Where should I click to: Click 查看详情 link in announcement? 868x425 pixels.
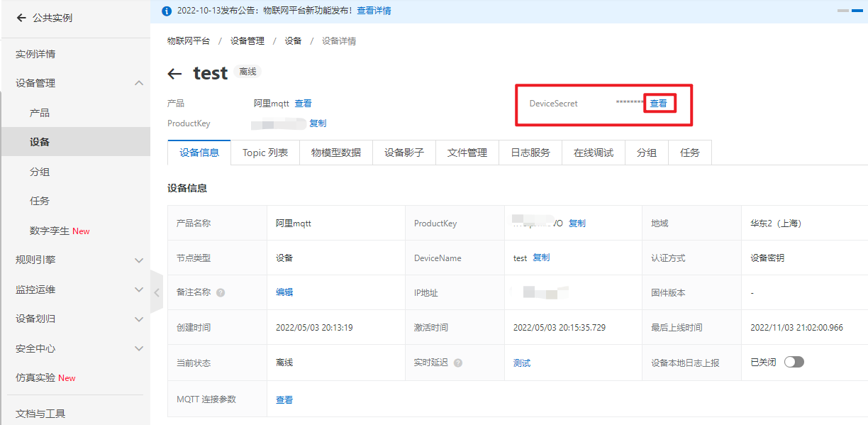pyautogui.click(x=374, y=11)
